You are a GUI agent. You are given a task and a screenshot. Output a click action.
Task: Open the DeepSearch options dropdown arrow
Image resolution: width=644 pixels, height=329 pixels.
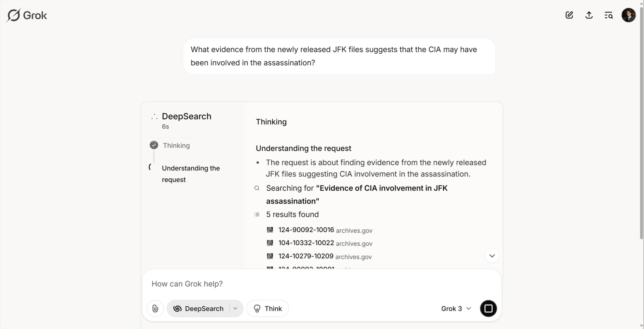pos(235,308)
